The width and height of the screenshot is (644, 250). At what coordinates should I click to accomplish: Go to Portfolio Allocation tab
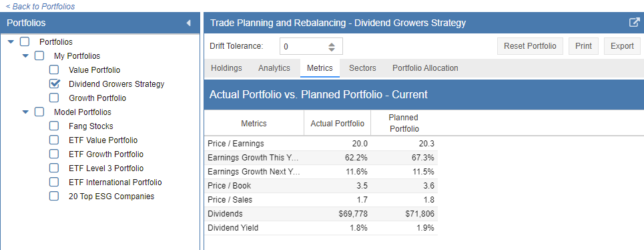pyautogui.click(x=425, y=68)
